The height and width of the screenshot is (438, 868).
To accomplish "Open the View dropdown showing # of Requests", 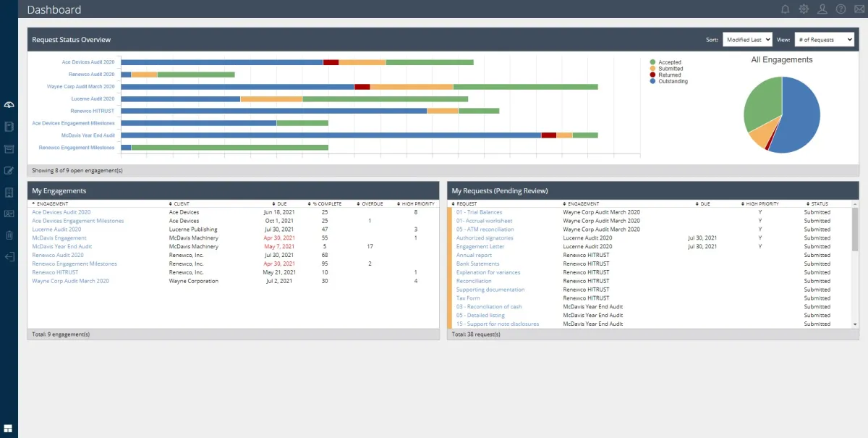I will [825, 40].
